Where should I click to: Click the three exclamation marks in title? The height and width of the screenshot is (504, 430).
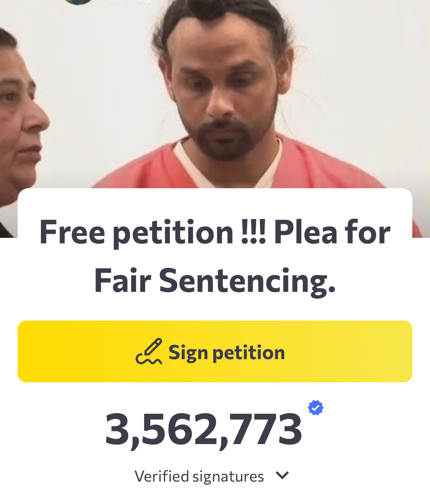[253, 232]
